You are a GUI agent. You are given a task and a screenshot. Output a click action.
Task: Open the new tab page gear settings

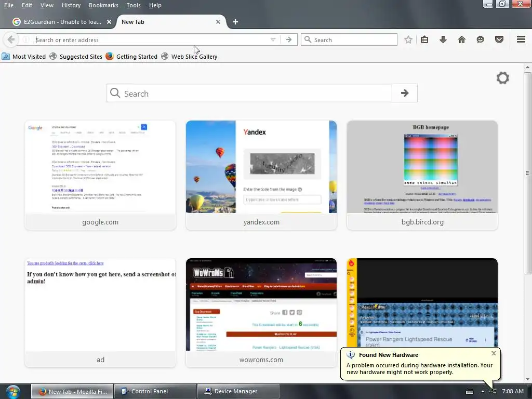point(503,78)
